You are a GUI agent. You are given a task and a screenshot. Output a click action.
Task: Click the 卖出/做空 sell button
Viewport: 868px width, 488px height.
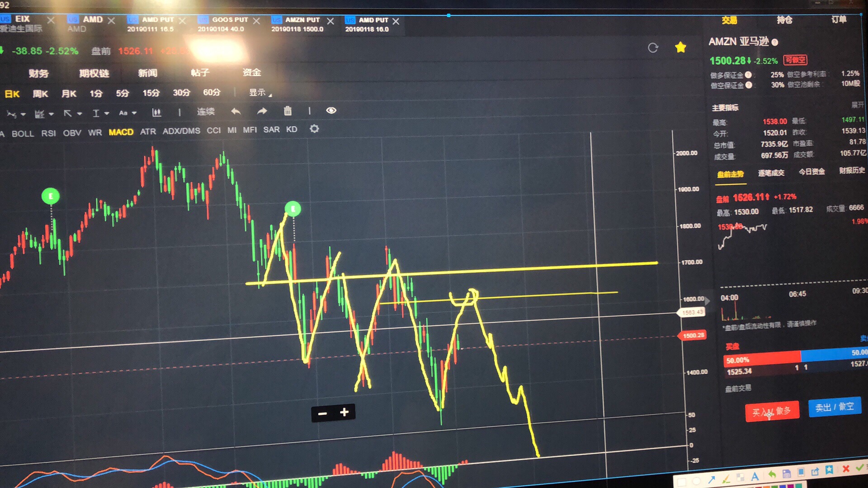pos(834,407)
